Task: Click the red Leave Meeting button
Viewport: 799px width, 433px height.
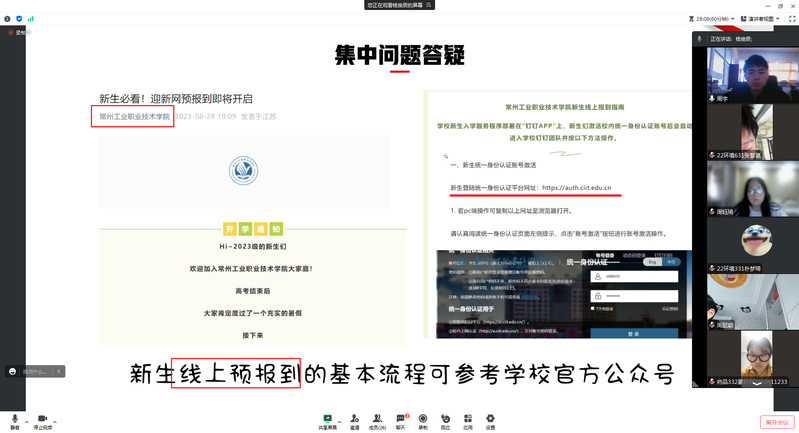Action: (776, 422)
